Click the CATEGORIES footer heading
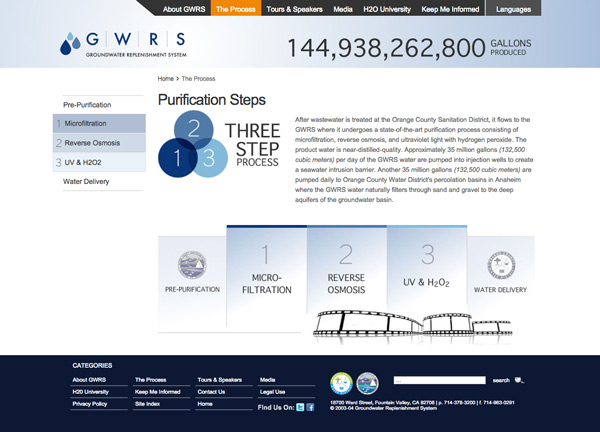 [x=92, y=366]
